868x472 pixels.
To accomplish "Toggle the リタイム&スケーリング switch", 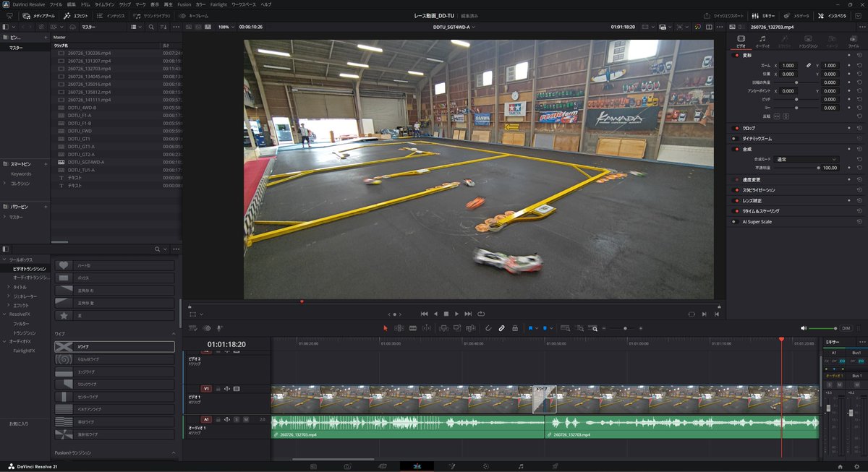I will (x=735, y=211).
